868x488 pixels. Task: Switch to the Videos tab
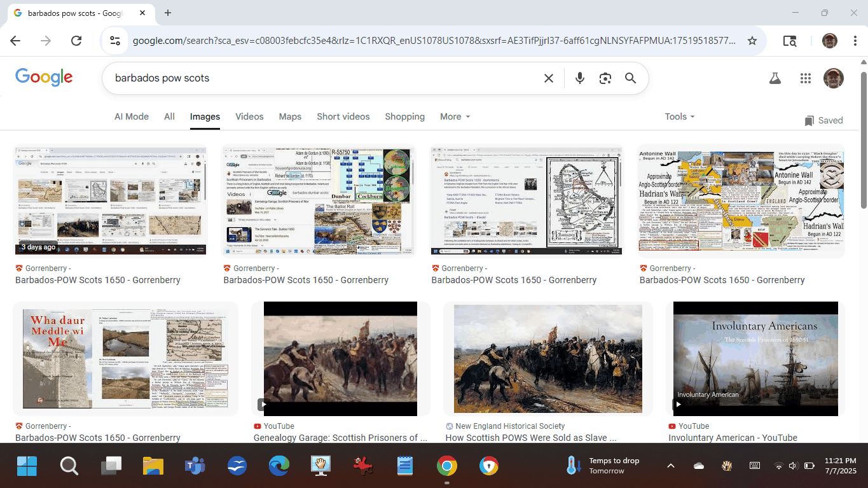click(x=249, y=116)
